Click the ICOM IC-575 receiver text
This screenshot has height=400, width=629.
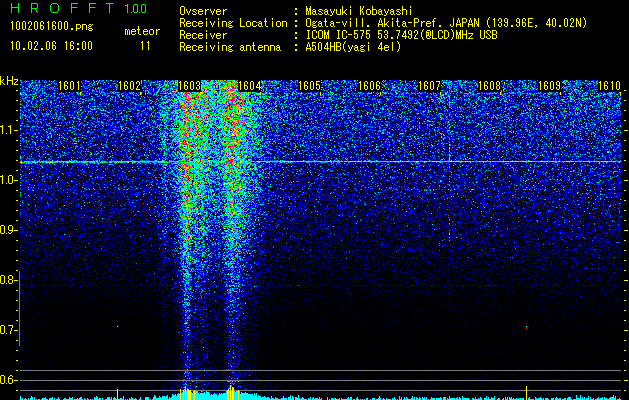401,35
